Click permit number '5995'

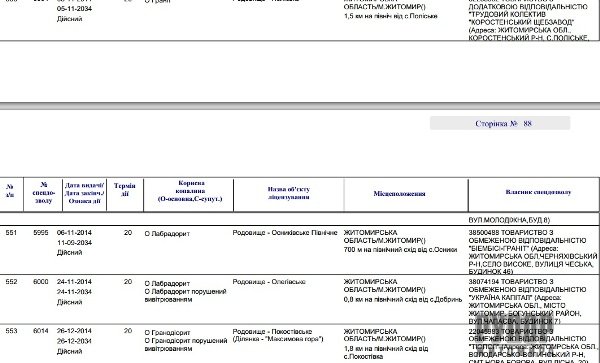(41, 233)
